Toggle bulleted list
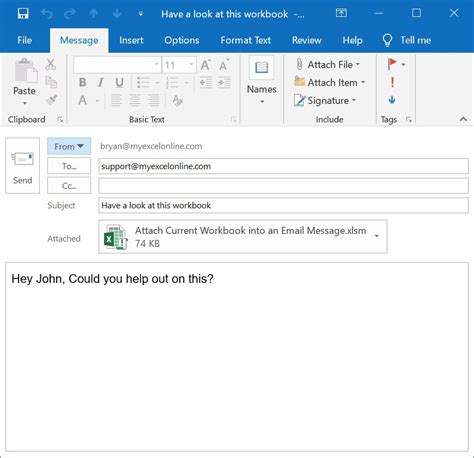The image size is (474, 458). [143, 82]
